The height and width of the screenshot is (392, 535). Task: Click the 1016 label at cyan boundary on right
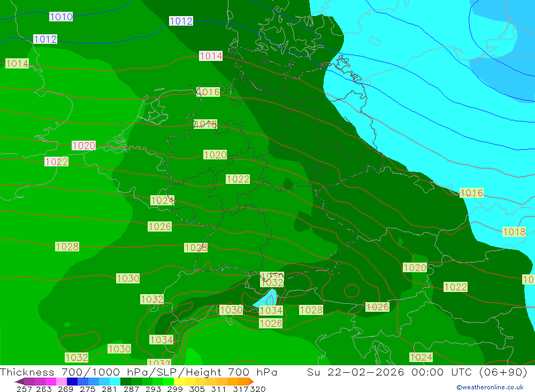[471, 193]
